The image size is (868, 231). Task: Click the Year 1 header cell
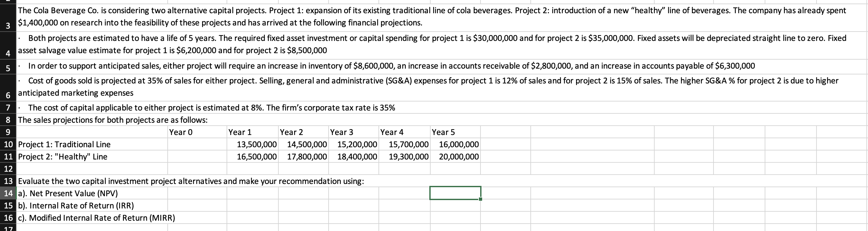coord(253,132)
